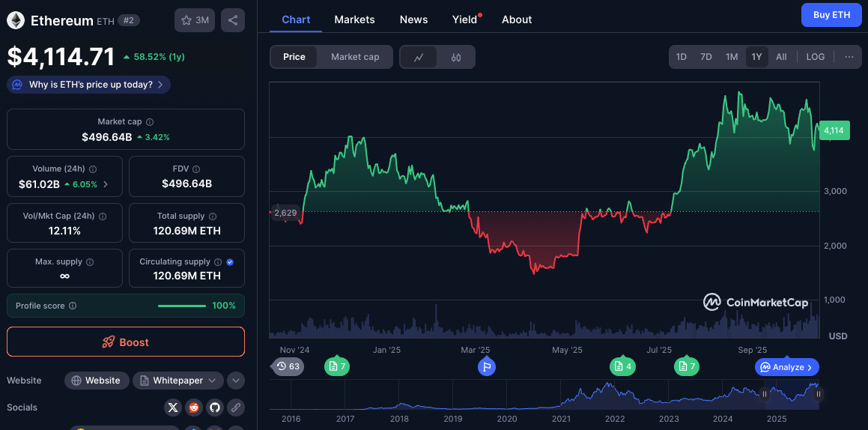Open the three-dots more chart options

pos(849,57)
